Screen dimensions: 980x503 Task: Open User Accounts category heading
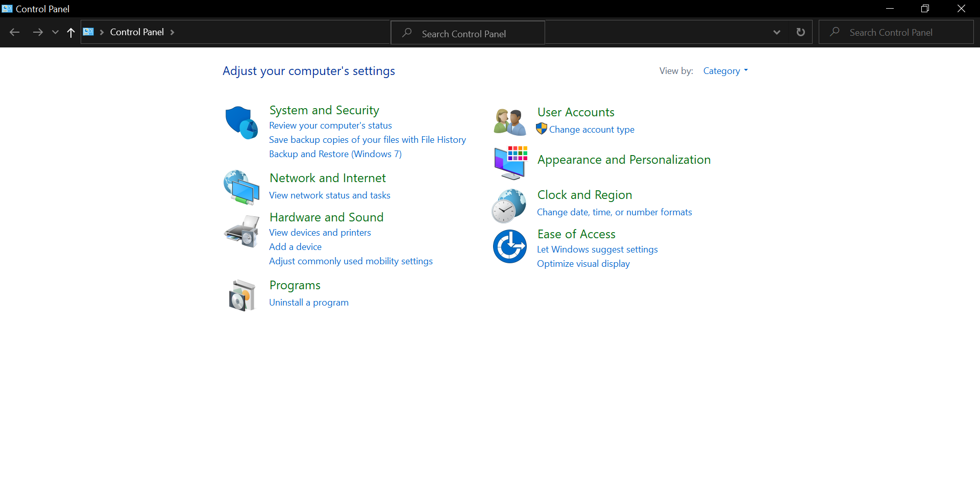click(576, 112)
